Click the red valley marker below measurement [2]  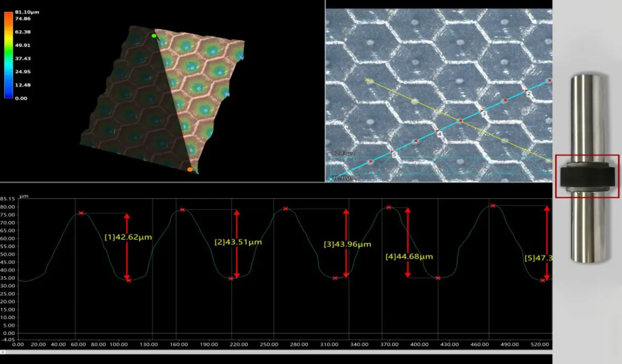pos(231,278)
